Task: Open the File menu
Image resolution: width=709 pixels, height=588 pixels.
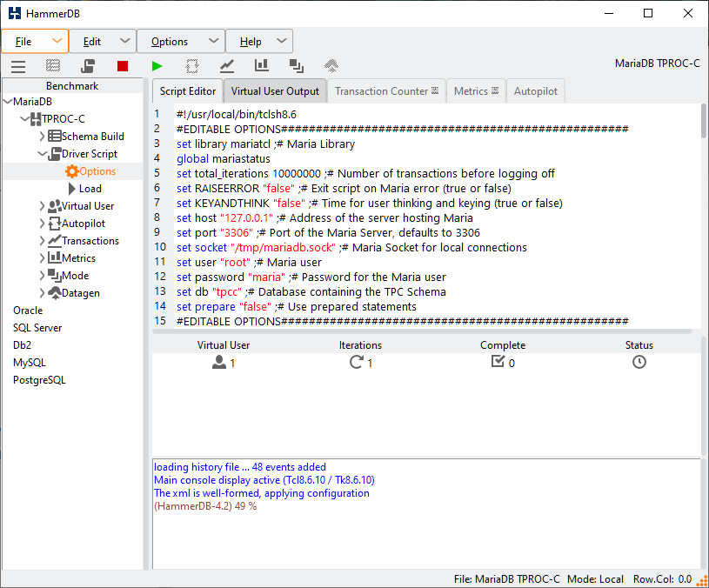Action: point(35,42)
